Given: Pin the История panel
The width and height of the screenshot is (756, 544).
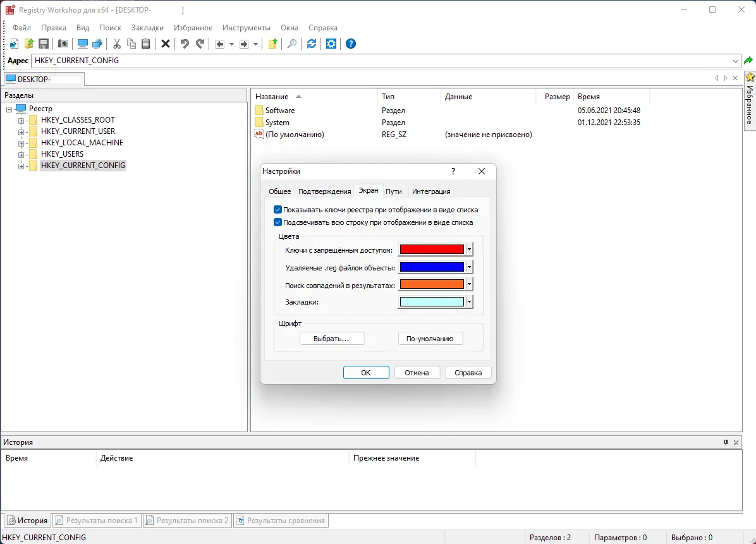Looking at the screenshot, I should click(726, 442).
